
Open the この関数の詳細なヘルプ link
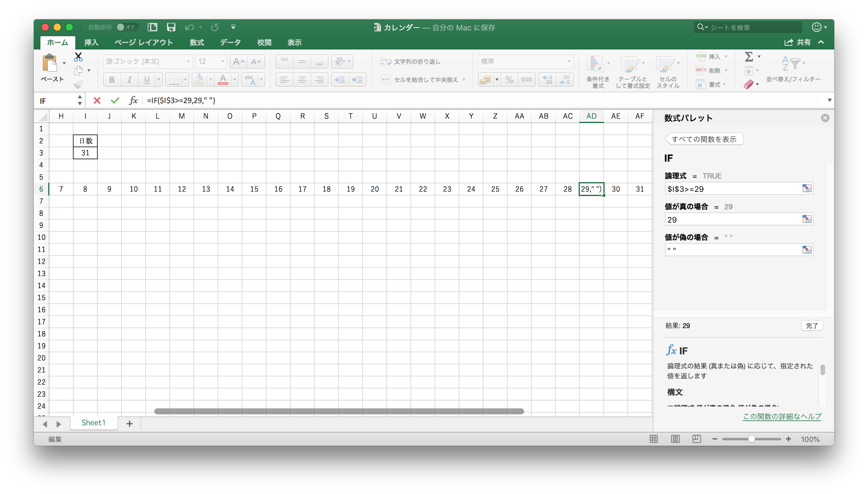[x=782, y=416]
